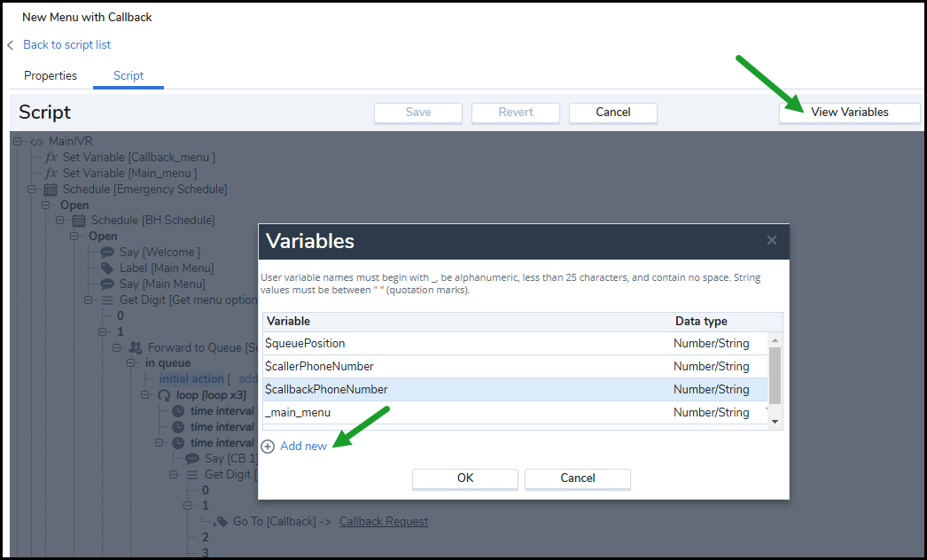927x560 pixels.
Task: Collapse the MainIVR tree node
Action: click(17, 142)
